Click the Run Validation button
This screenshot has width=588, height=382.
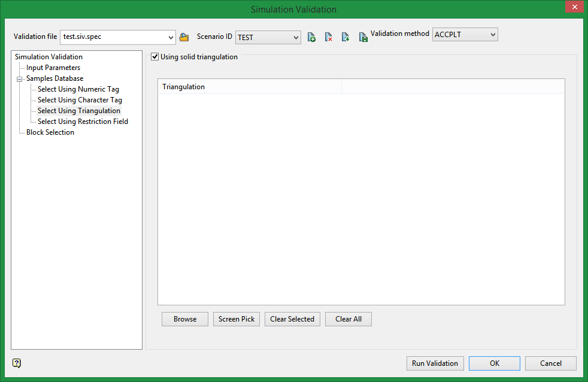point(435,363)
